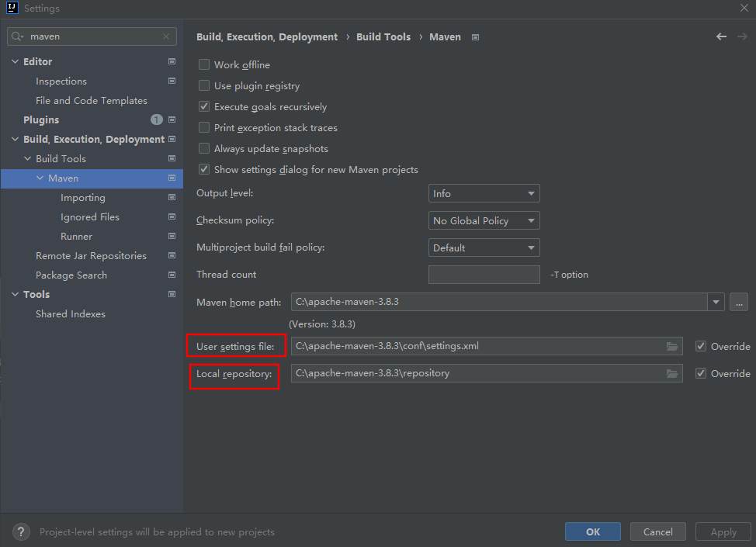Uncheck Show settings dialog for new Maven projects

coord(204,170)
